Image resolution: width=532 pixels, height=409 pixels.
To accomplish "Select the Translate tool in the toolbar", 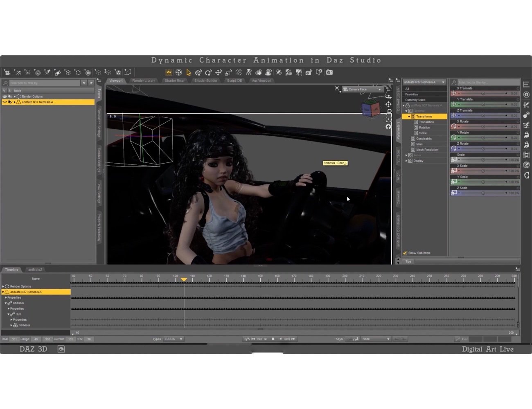I will (219, 72).
